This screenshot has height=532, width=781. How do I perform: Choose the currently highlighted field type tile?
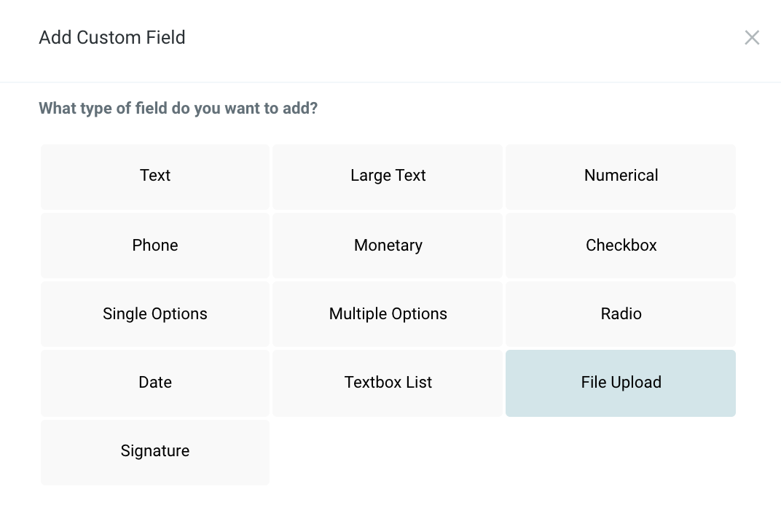[x=621, y=383]
